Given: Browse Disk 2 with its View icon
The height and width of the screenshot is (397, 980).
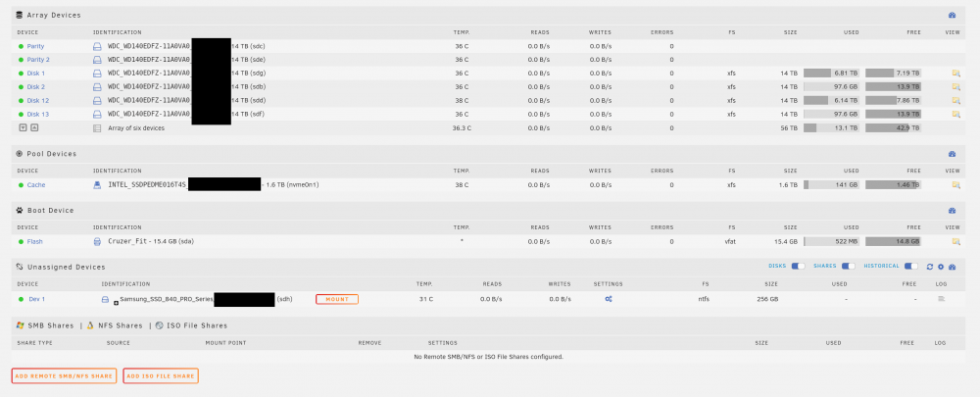Looking at the screenshot, I should click(955, 87).
